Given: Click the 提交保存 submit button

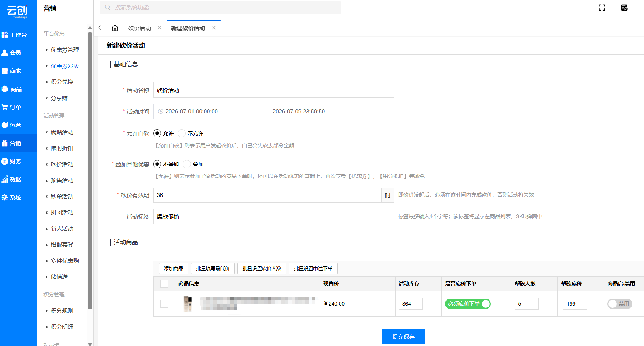Looking at the screenshot, I should point(403,337).
